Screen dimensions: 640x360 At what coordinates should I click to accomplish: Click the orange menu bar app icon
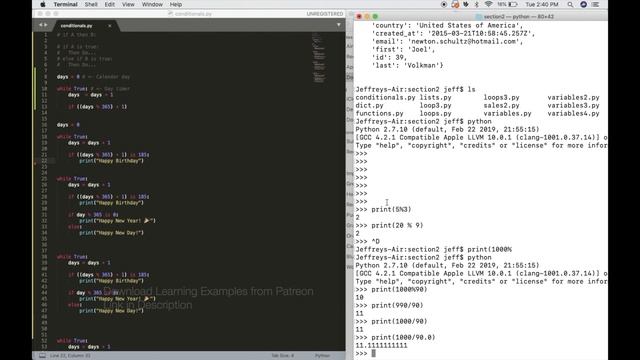point(455,4)
